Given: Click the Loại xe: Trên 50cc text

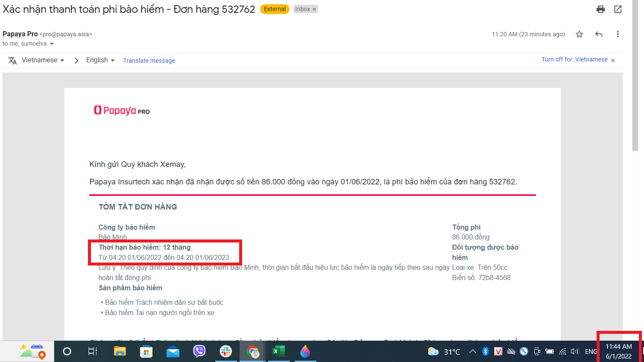Looking at the screenshot, I should (480, 267).
